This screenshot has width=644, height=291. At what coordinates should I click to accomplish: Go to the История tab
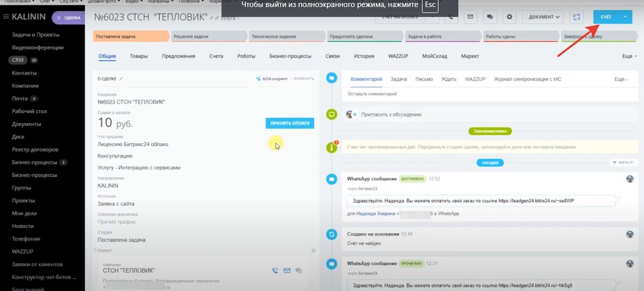click(x=364, y=56)
